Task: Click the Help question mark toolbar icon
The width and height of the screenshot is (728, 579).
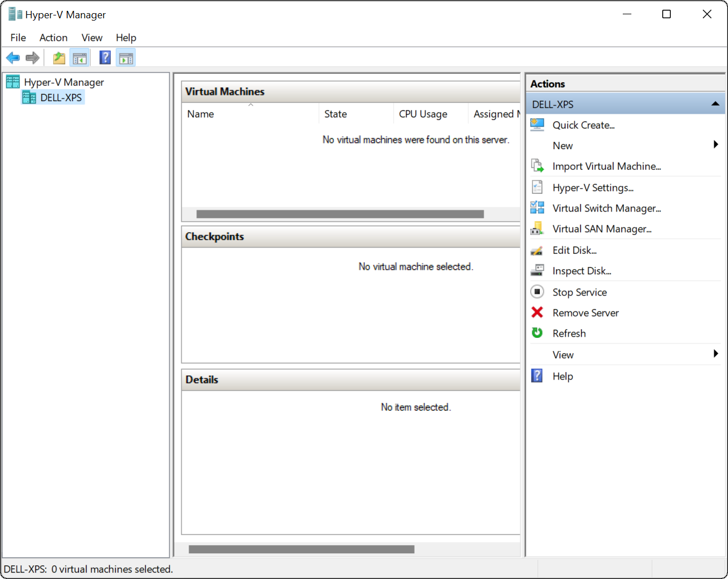Action: click(105, 58)
